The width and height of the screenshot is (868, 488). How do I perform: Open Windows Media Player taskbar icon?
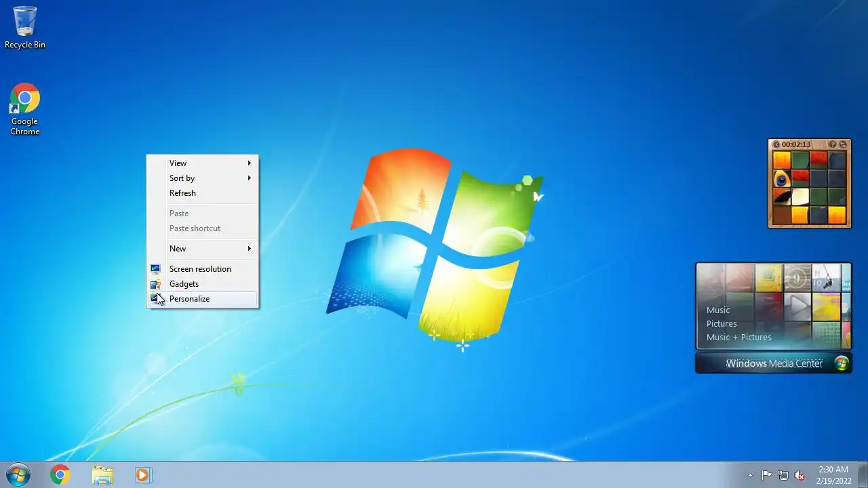(143, 475)
